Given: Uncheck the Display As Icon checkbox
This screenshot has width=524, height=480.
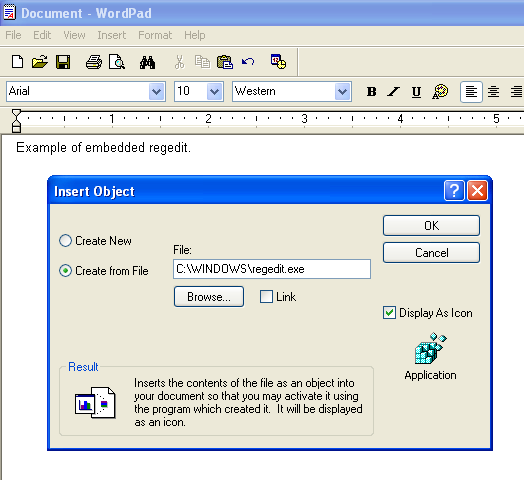Looking at the screenshot, I should click(389, 313).
